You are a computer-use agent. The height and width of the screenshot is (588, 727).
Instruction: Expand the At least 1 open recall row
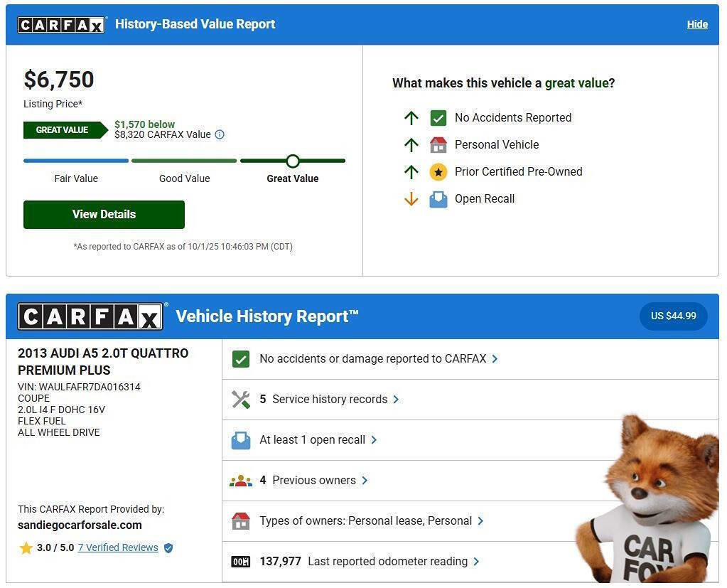pyautogui.click(x=318, y=440)
